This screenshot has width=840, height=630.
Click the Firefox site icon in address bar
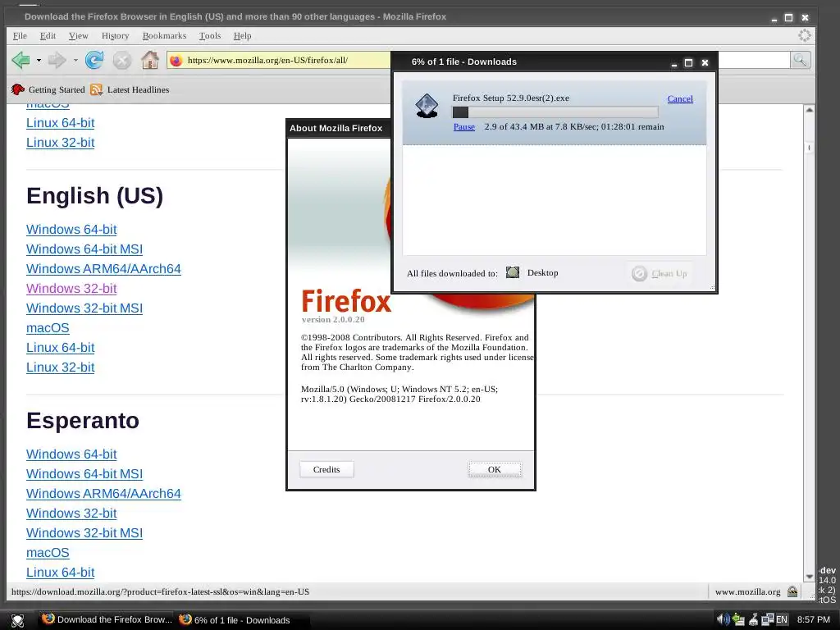(176, 61)
